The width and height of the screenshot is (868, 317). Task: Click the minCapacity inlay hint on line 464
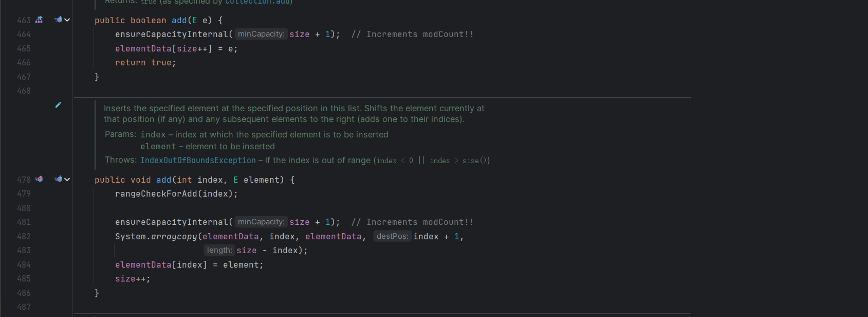coord(261,34)
